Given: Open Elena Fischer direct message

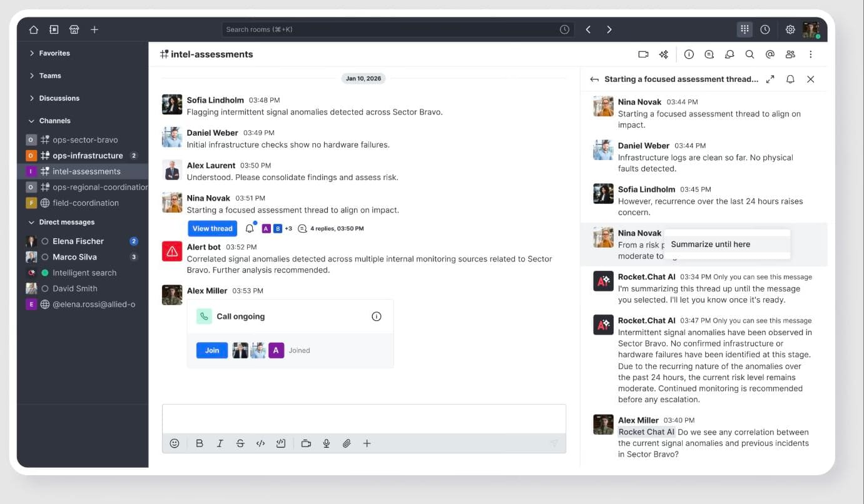Looking at the screenshot, I should pos(83,241).
